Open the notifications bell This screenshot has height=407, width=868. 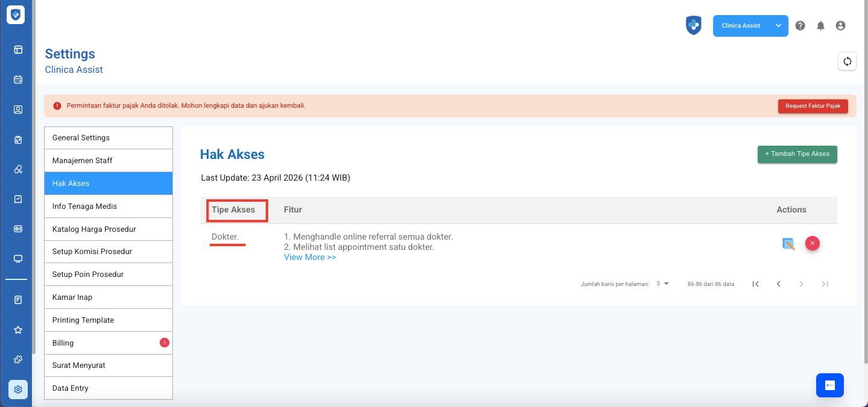click(820, 26)
